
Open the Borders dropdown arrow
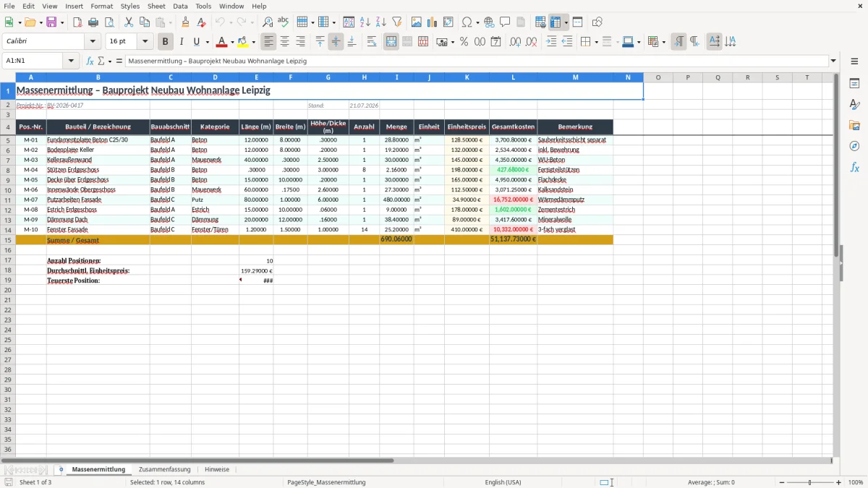[595, 42]
